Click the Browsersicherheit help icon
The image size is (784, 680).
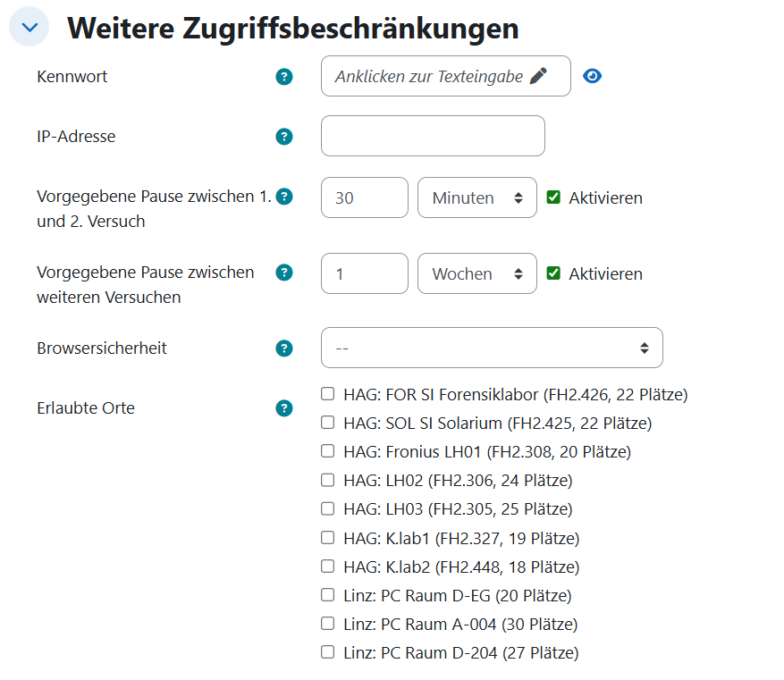(x=284, y=348)
